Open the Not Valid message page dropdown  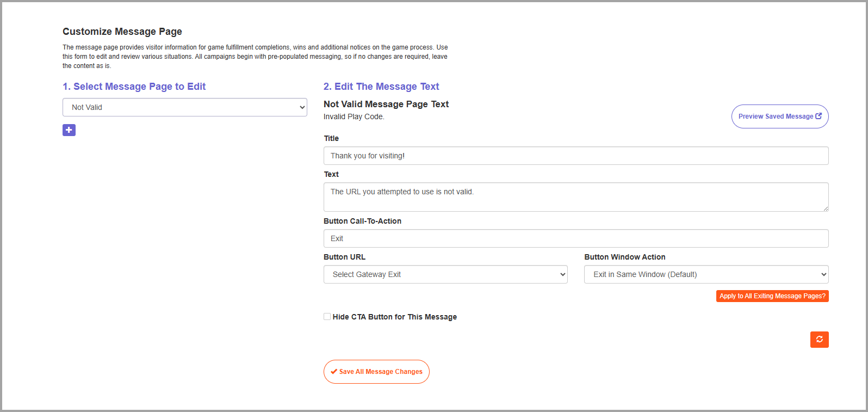click(x=185, y=107)
